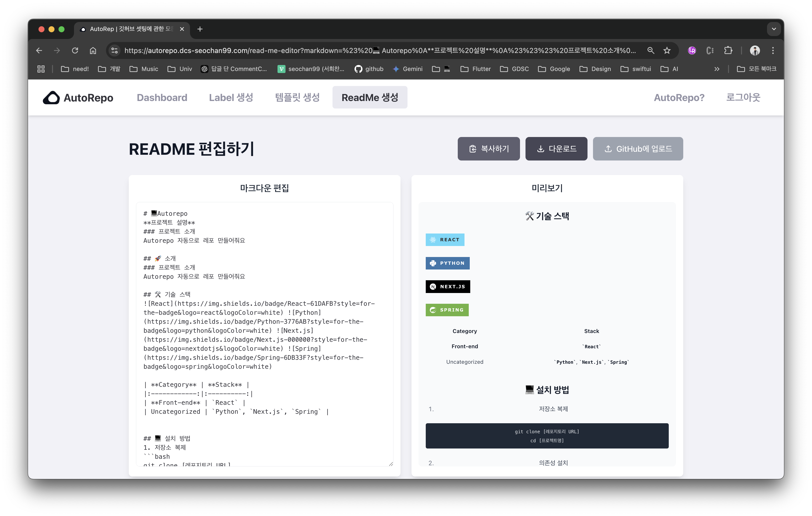Screen dimensions: 812x516
Task: Bookmark this page with the star icon
Action: pos(667,50)
